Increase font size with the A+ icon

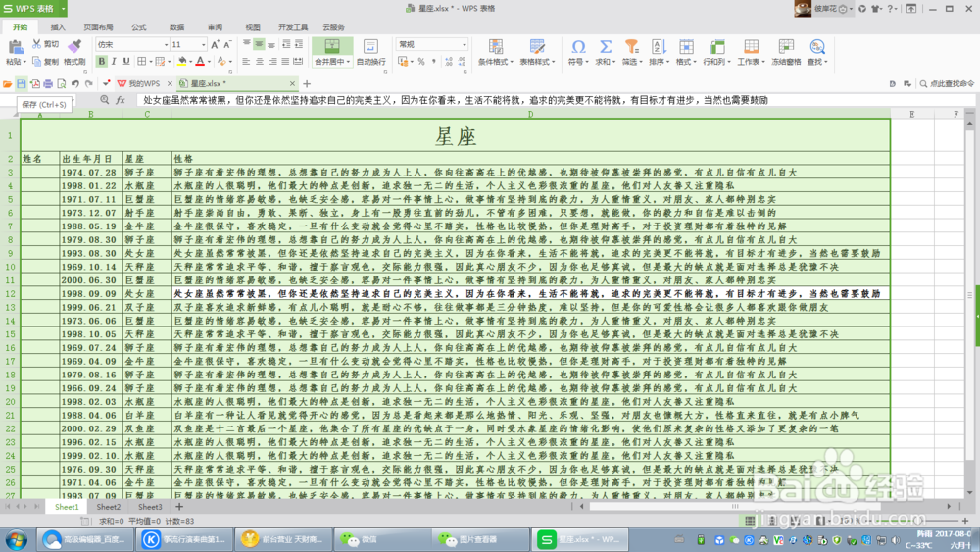coord(215,44)
